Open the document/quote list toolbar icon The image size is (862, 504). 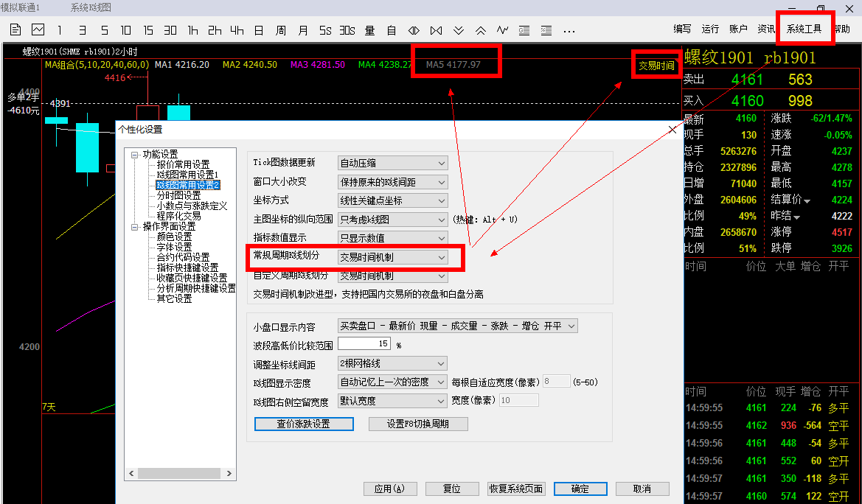(15, 29)
